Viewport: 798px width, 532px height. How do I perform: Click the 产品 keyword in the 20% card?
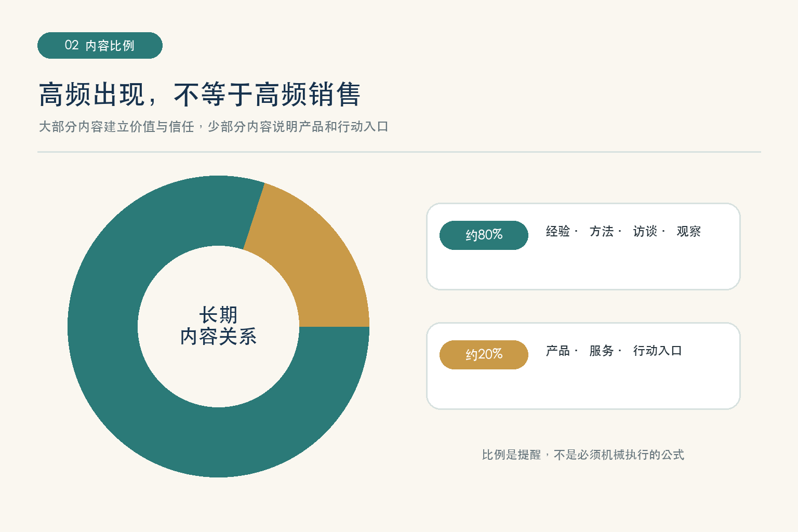coord(558,351)
